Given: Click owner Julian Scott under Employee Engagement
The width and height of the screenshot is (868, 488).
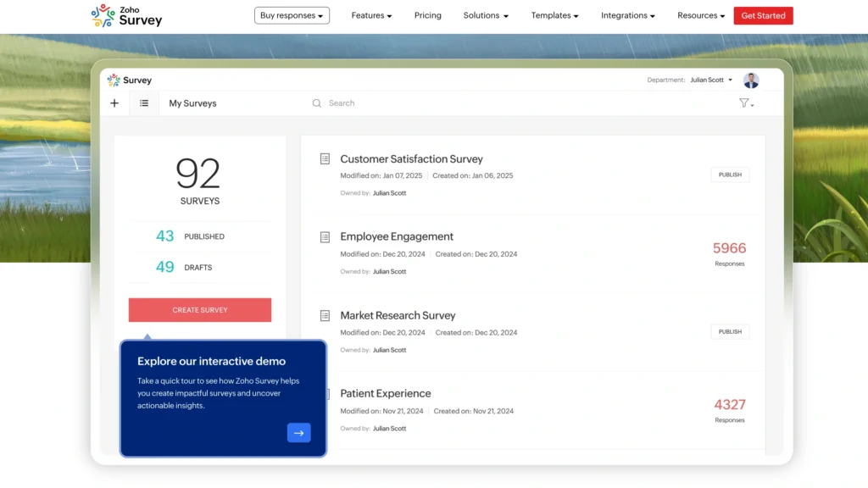Looking at the screenshot, I should click(389, 272).
